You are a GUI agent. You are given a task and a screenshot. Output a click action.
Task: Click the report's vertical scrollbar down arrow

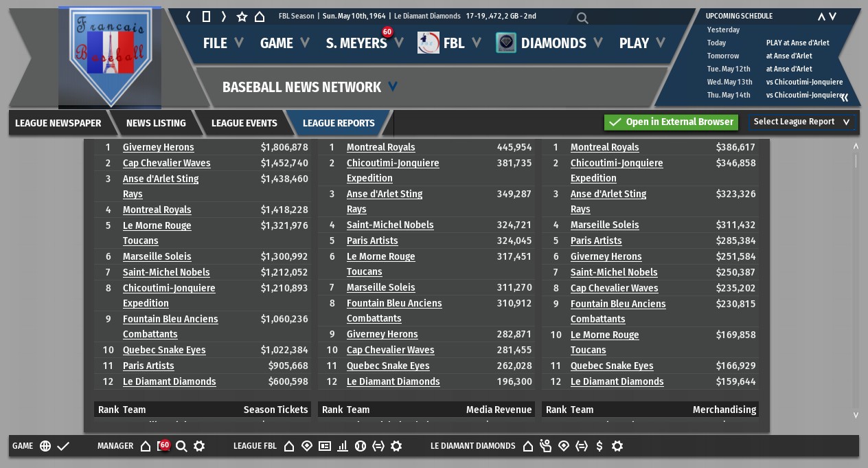point(856,414)
